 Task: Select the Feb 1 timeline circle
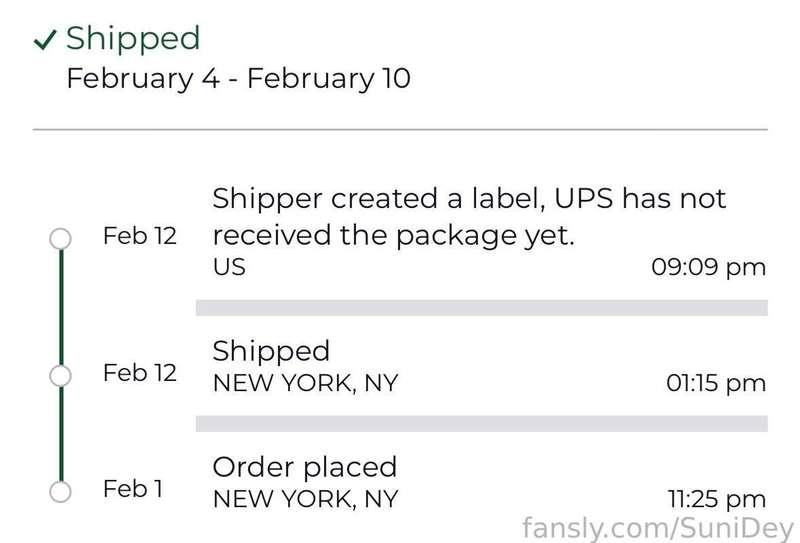[60, 492]
